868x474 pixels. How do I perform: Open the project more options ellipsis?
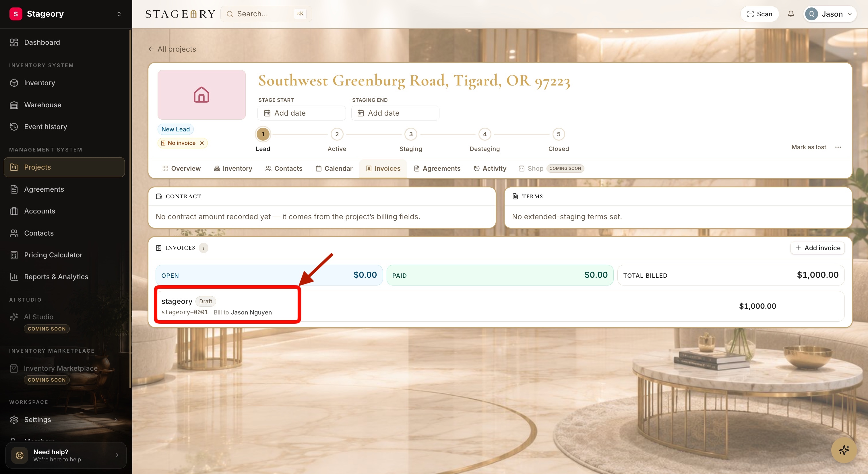(x=838, y=147)
